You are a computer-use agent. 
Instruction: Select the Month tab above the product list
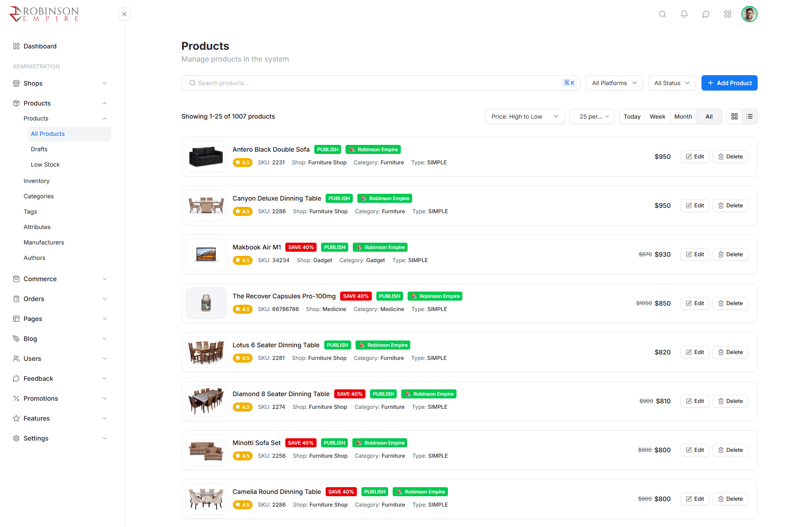click(683, 116)
